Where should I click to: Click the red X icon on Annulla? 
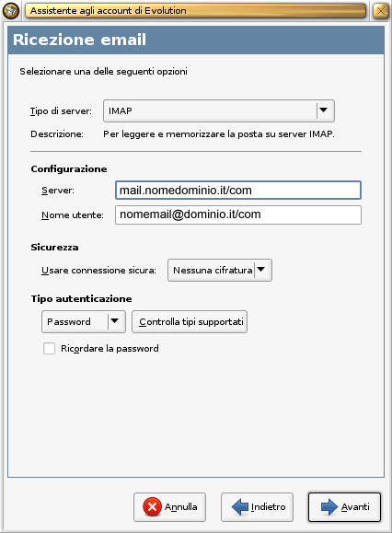152,507
